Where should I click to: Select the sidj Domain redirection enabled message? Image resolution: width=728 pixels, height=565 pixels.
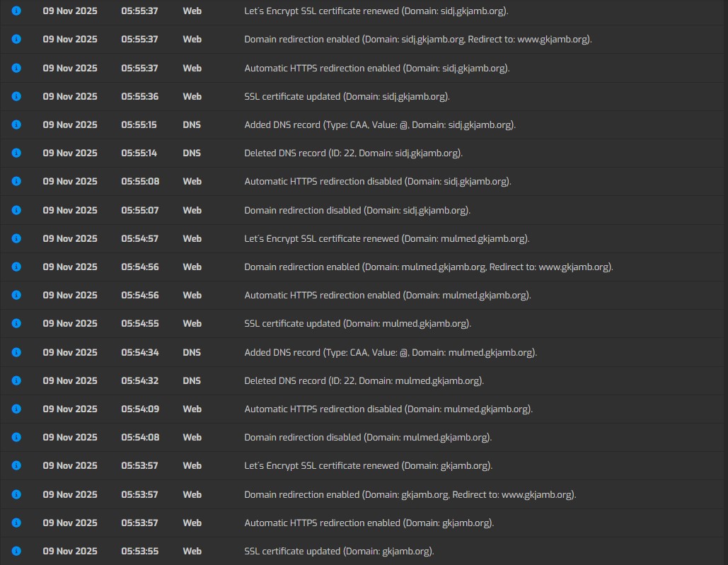417,40
